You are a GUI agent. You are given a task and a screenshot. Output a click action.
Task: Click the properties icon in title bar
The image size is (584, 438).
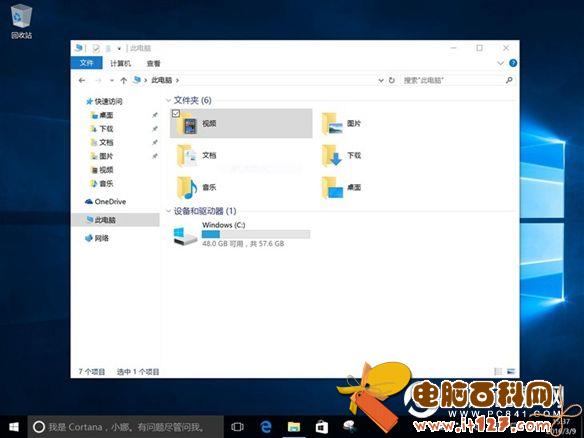(96, 48)
